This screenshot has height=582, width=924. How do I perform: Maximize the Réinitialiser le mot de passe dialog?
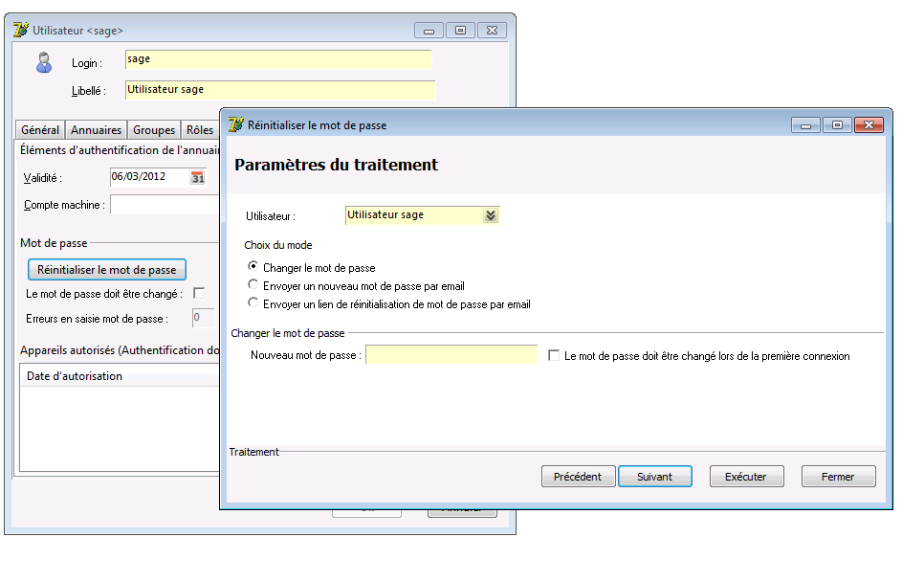click(837, 125)
